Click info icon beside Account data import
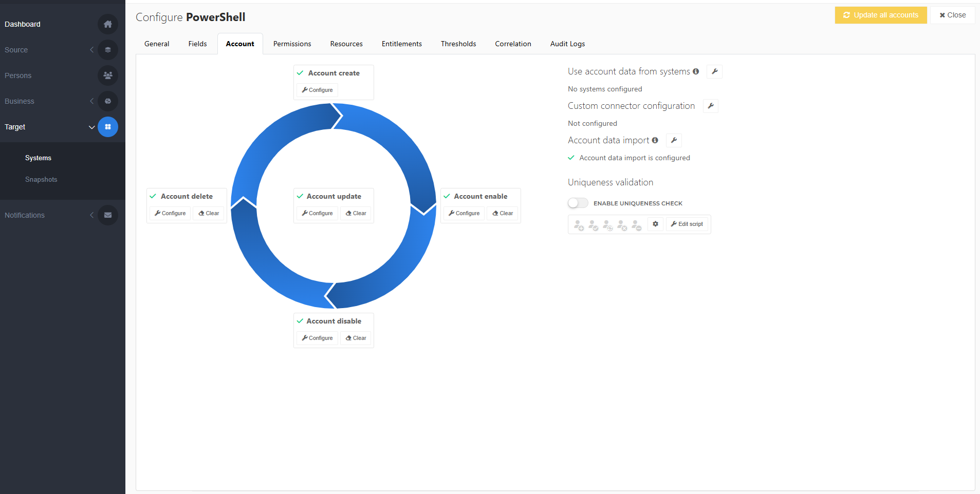The width and height of the screenshot is (980, 494). click(655, 140)
